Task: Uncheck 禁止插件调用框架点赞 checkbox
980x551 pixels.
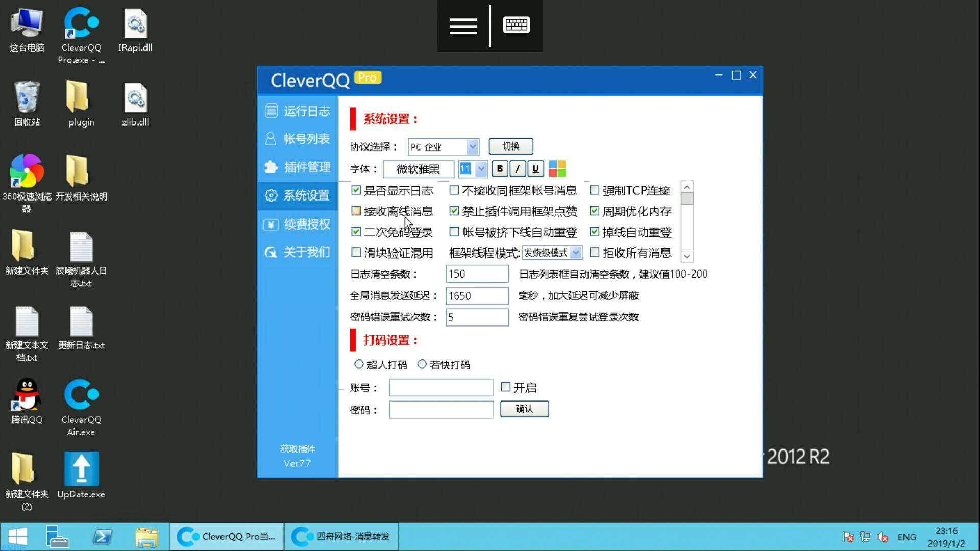Action: point(454,211)
